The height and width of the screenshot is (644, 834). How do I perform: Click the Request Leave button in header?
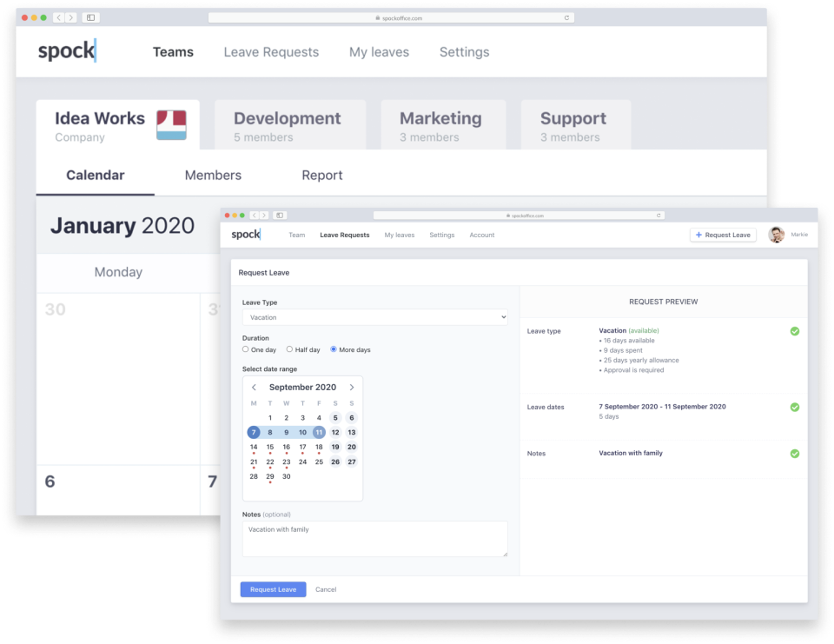[723, 235]
